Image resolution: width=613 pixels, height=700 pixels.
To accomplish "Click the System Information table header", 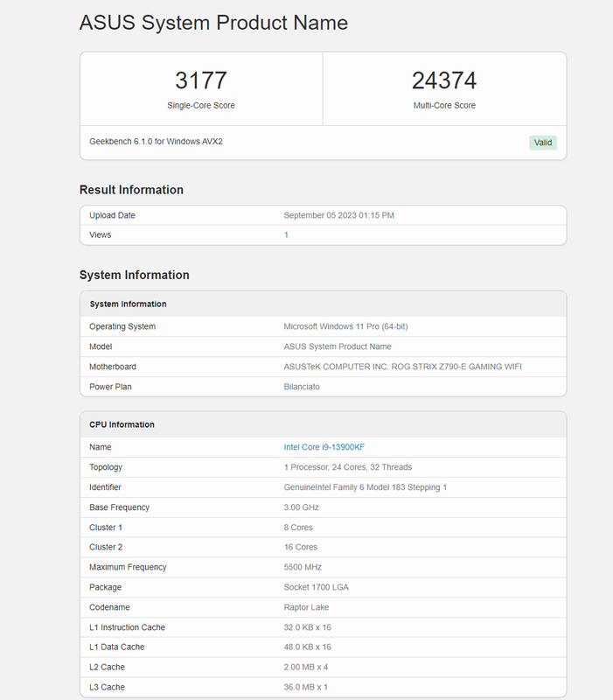I will pyautogui.click(x=128, y=304).
